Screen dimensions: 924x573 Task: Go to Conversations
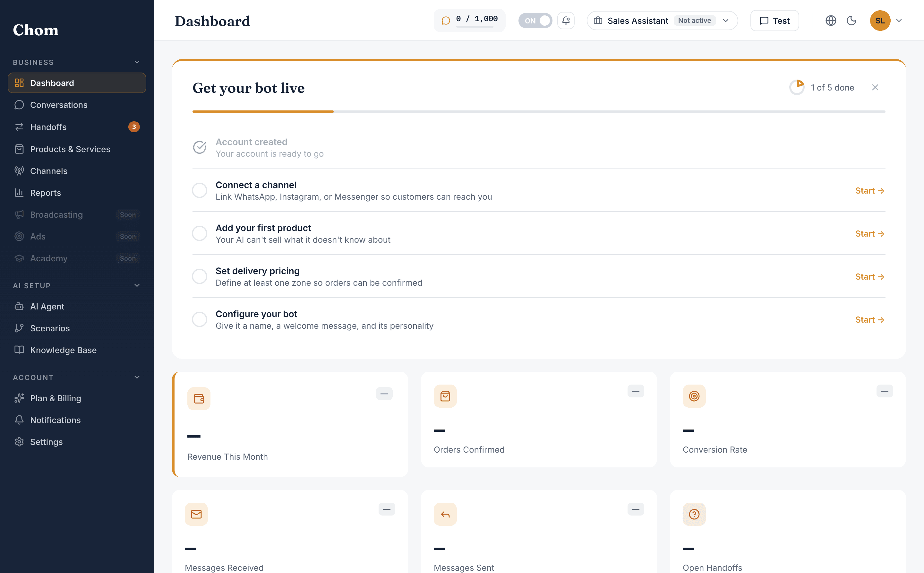(77, 105)
